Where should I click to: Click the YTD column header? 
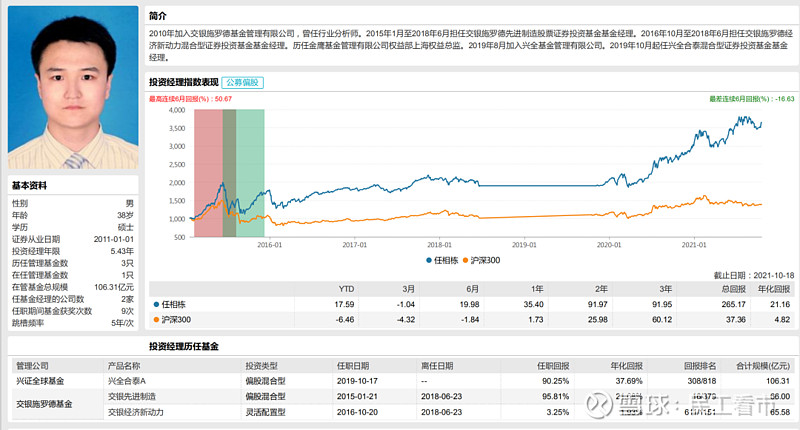346,289
